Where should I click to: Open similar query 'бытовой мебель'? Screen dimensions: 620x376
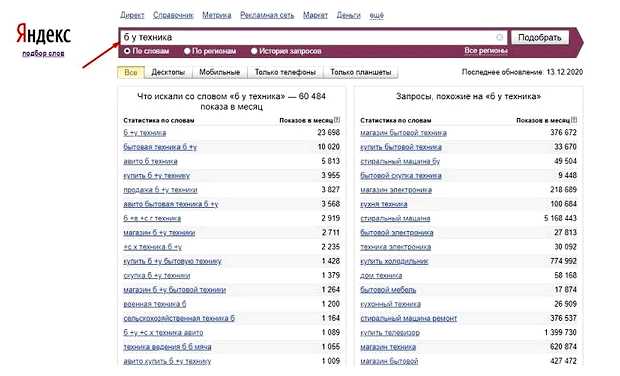388,290
